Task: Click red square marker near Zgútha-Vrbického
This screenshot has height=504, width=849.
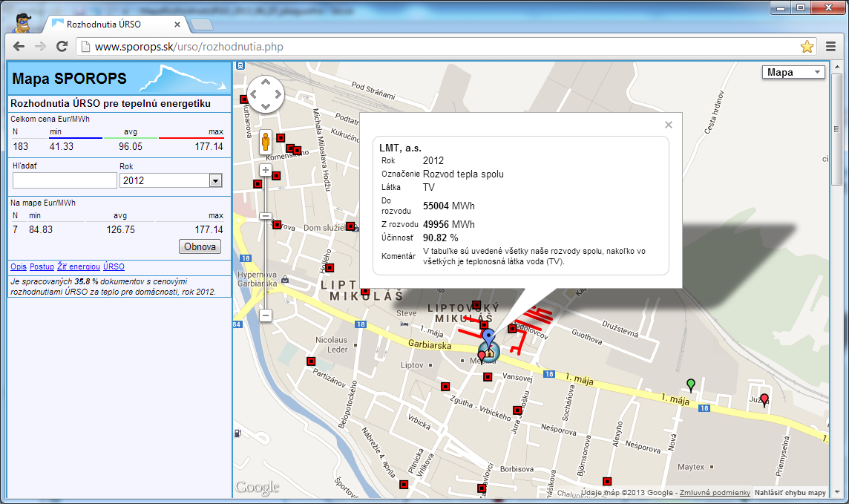Action: coord(445,387)
